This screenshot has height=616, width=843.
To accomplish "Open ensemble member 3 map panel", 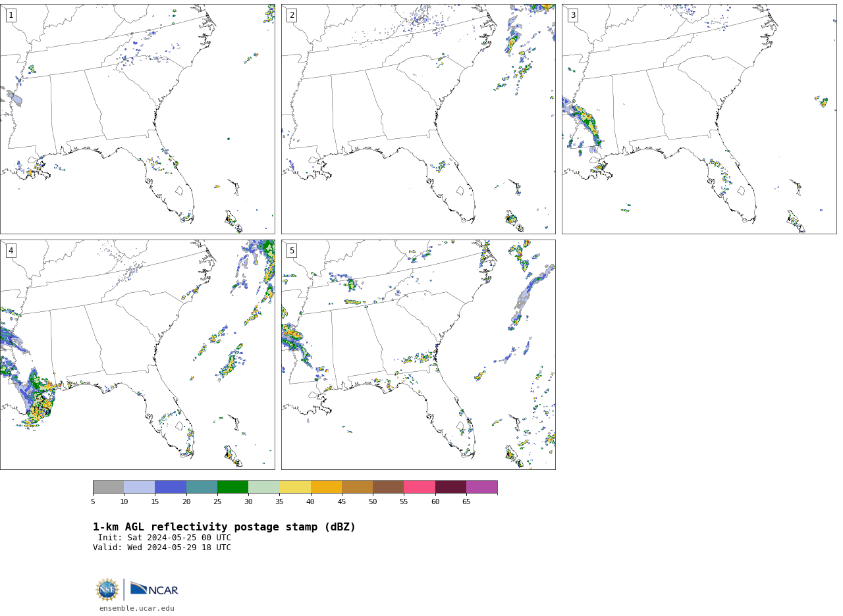I will pyautogui.click(x=699, y=119).
